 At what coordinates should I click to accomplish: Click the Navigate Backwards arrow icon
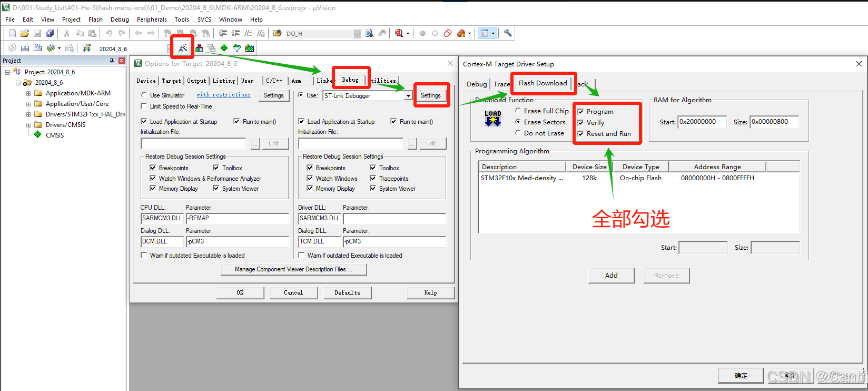139,33
